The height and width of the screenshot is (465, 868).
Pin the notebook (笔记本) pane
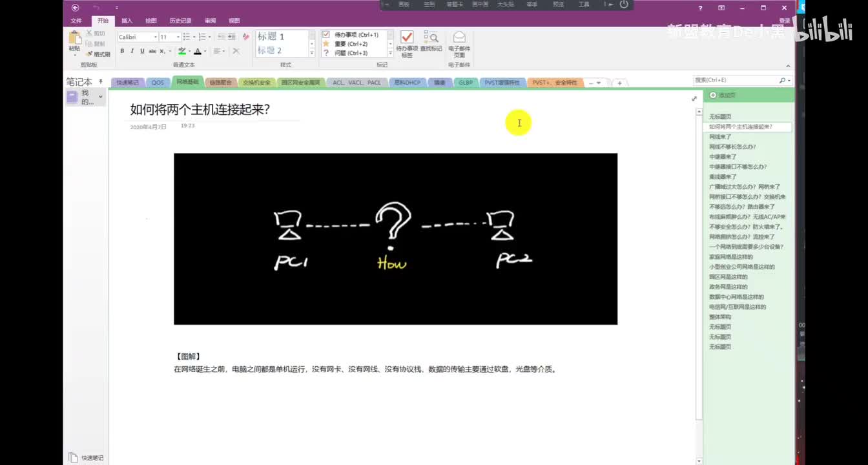[x=101, y=82]
